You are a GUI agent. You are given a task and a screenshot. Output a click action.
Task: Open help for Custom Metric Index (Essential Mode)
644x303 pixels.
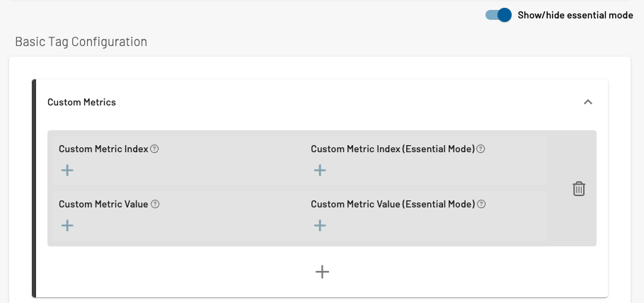[x=481, y=149]
